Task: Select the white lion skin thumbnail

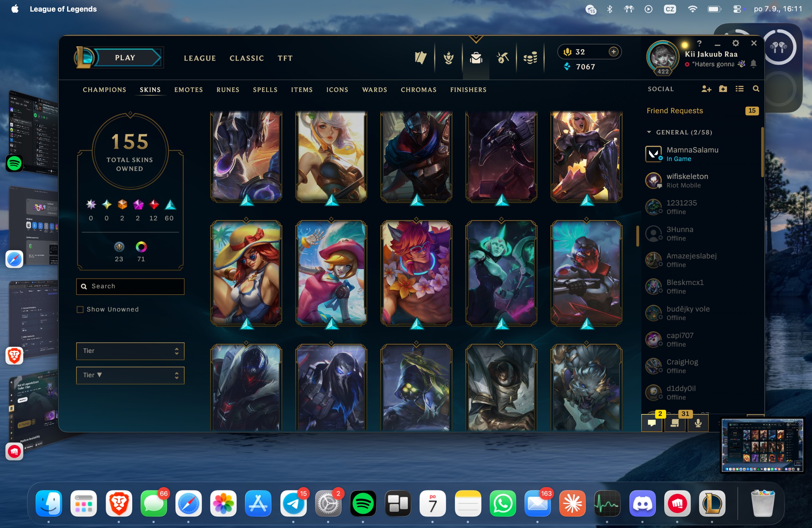Action: click(x=586, y=387)
